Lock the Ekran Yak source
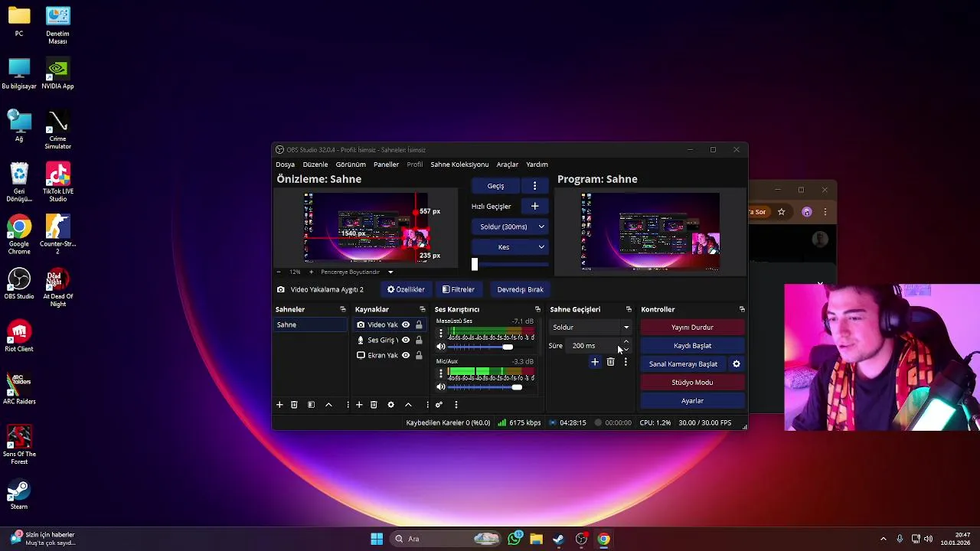This screenshot has height=551, width=980. point(419,355)
